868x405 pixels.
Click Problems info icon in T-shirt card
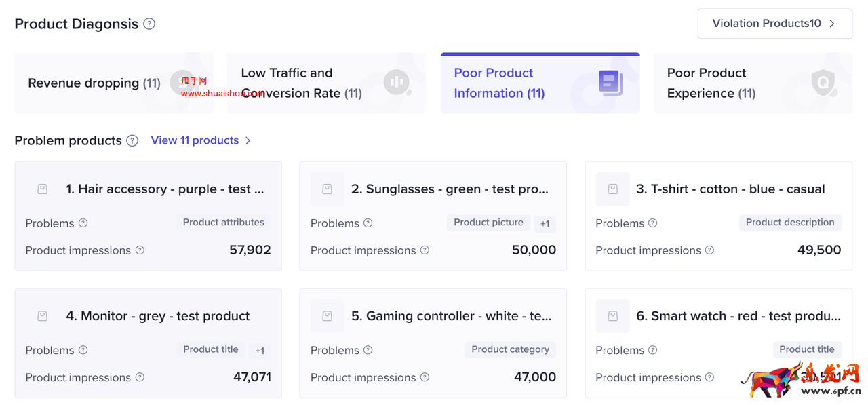click(652, 223)
